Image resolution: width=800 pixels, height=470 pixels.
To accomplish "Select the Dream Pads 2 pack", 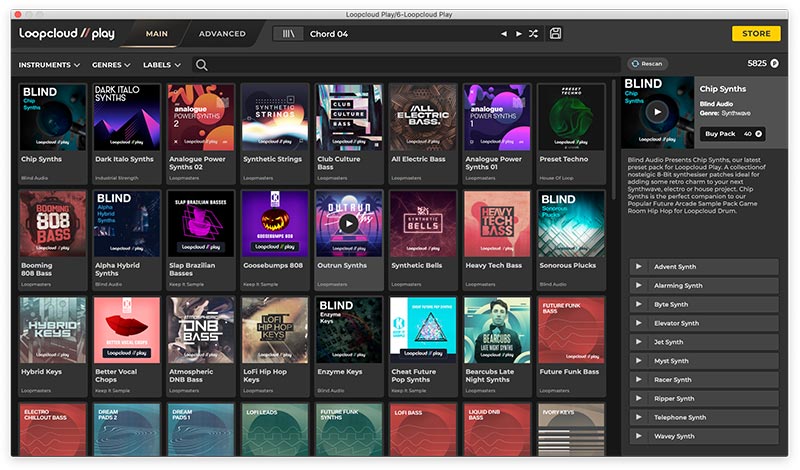I will click(x=127, y=429).
